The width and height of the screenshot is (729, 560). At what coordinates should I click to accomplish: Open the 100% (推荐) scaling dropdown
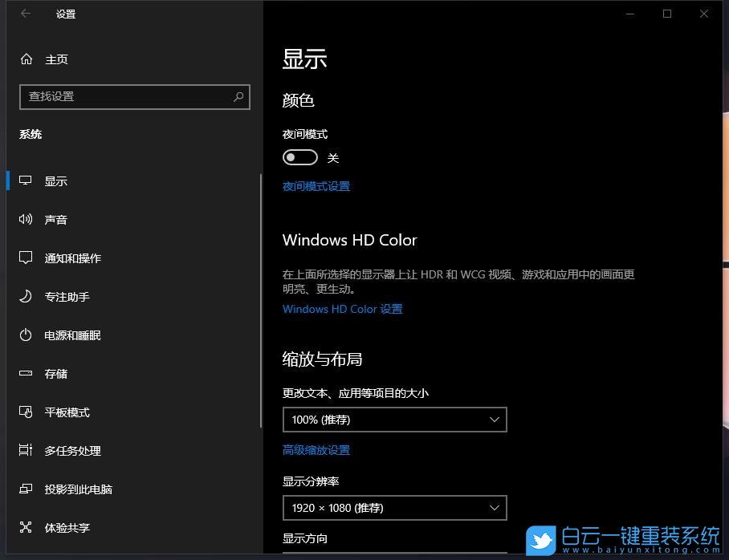click(x=394, y=419)
